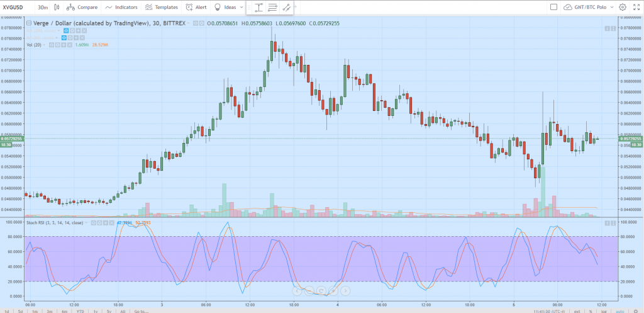Select the YTD date range

(80, 310)
